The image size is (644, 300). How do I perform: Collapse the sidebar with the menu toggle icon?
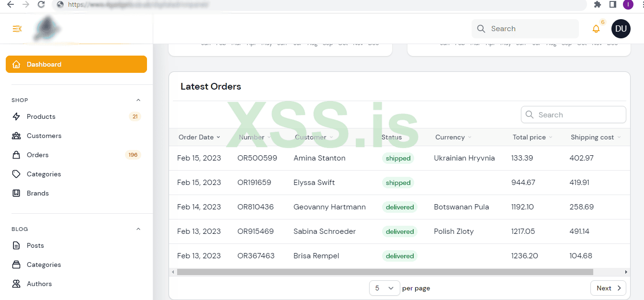point(17,29)
